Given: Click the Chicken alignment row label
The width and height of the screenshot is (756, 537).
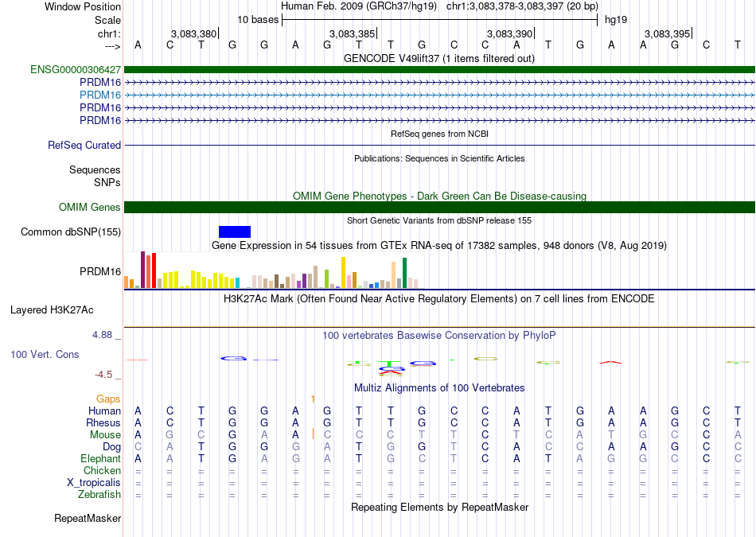Looking at the screenshot, I should pyautogui.click(x=102, y=470).
